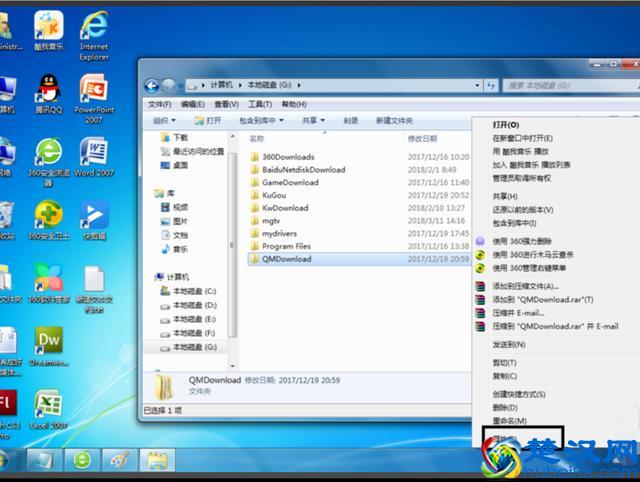This screenshot has height=482, width=640.
Task: Select 本地磁盘 (E:) in navigation pane
Action: tap(188, 319)
